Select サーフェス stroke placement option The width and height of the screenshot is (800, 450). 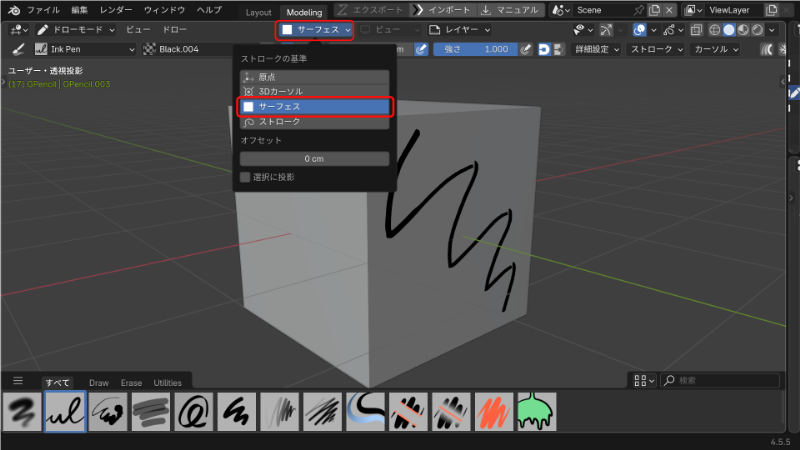tap(314, 106)
